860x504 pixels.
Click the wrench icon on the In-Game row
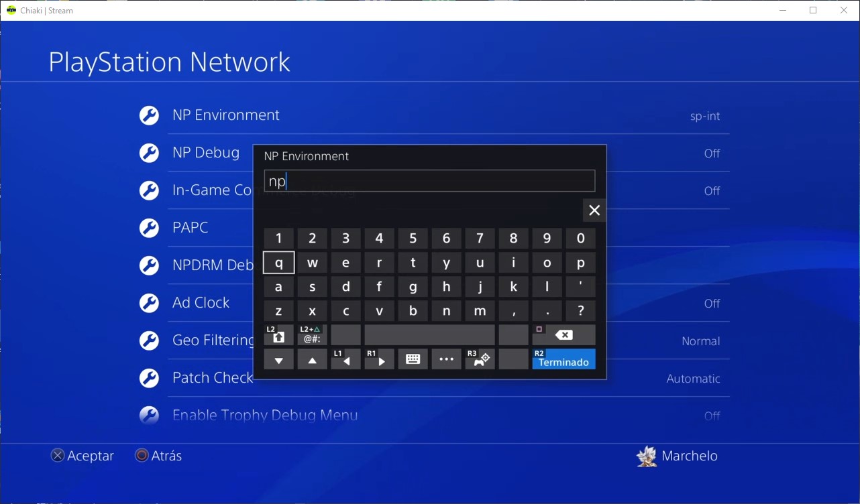pyautogui.click(x=149, y=190)
